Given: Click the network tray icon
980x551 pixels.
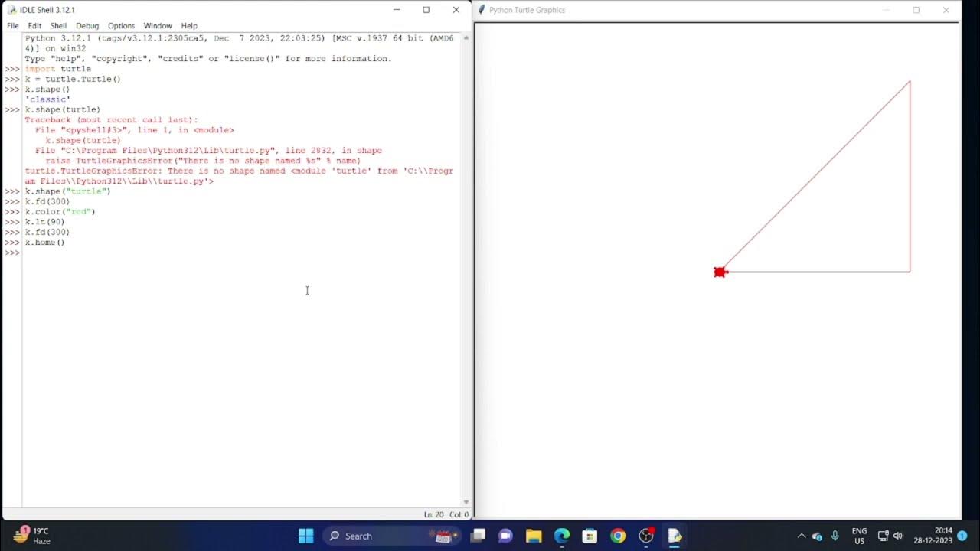Looking at the screenshot, I should point(883,536).
